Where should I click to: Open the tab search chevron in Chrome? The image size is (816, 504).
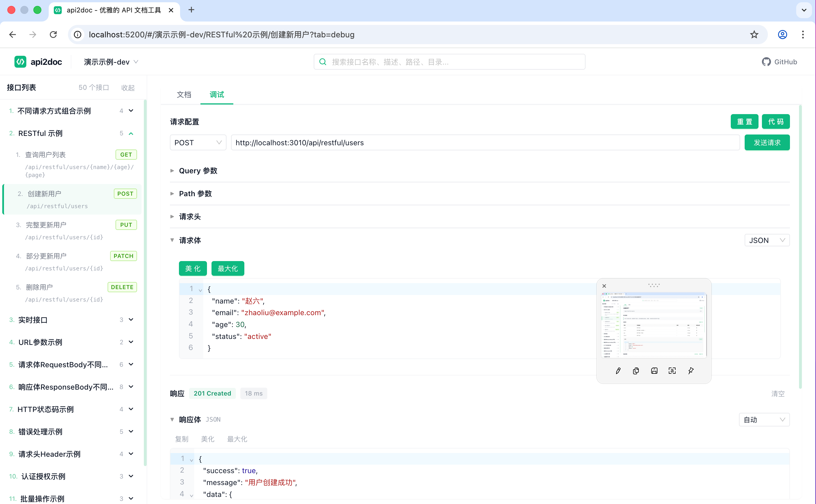804,10
